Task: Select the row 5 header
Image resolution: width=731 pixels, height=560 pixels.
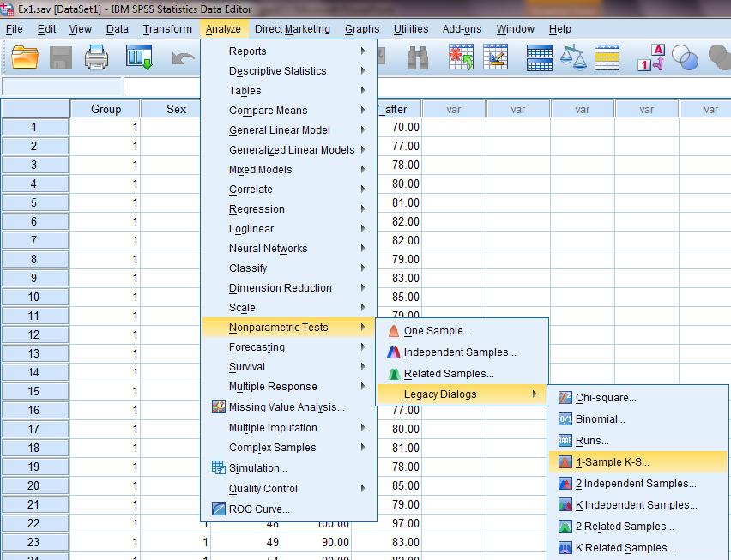Action: [x=35, y=202]
